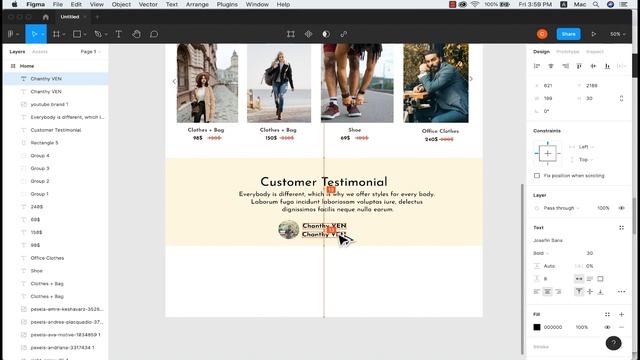This screenshot has height=360, width=640.
Task: Select fixed size text resizing
Action: (600, 279)
